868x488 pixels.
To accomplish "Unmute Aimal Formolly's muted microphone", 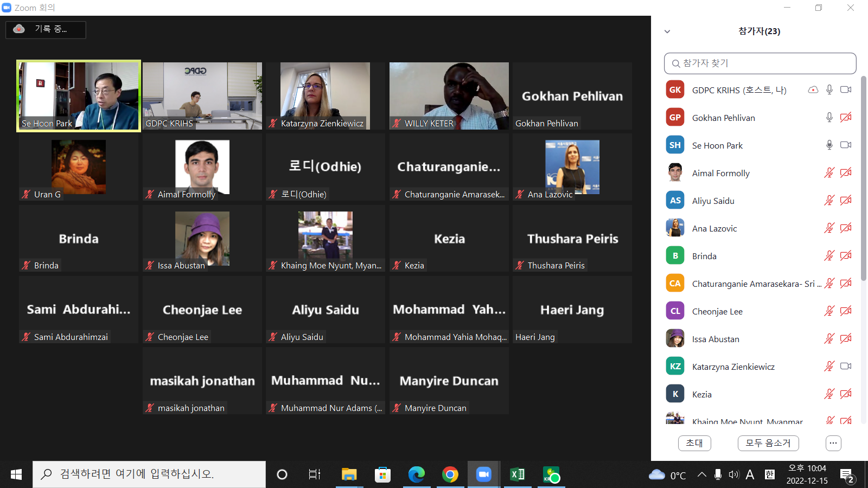I will pos(829,172).
